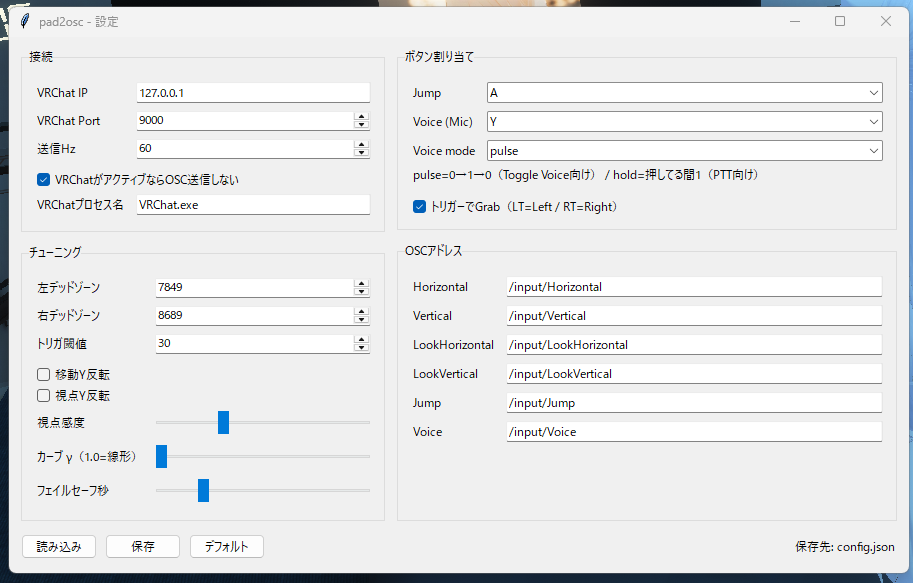913x583 pixels.
Task: Increase トリガ閾値 with up arrow
Action: point(361,339)
